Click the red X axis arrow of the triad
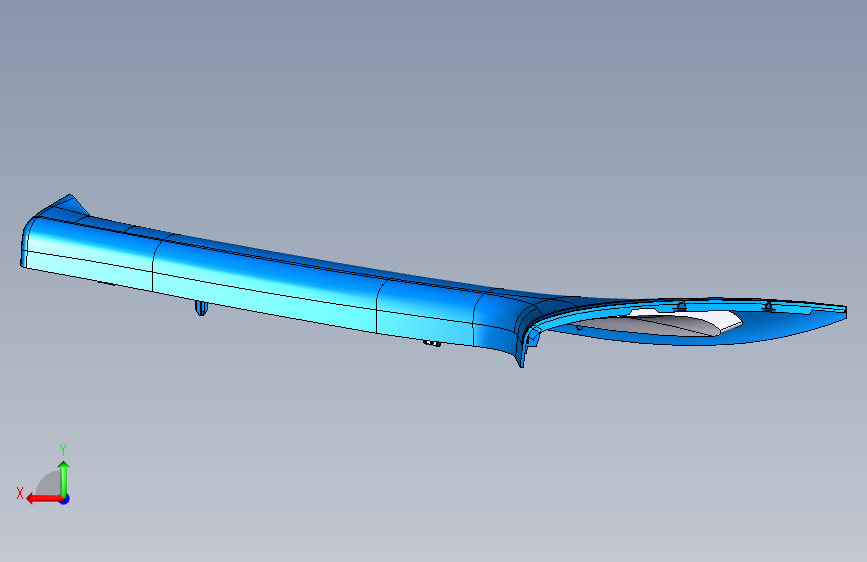Image resolution: width=867 pixels, height=562 pixels. click(43, 499)
